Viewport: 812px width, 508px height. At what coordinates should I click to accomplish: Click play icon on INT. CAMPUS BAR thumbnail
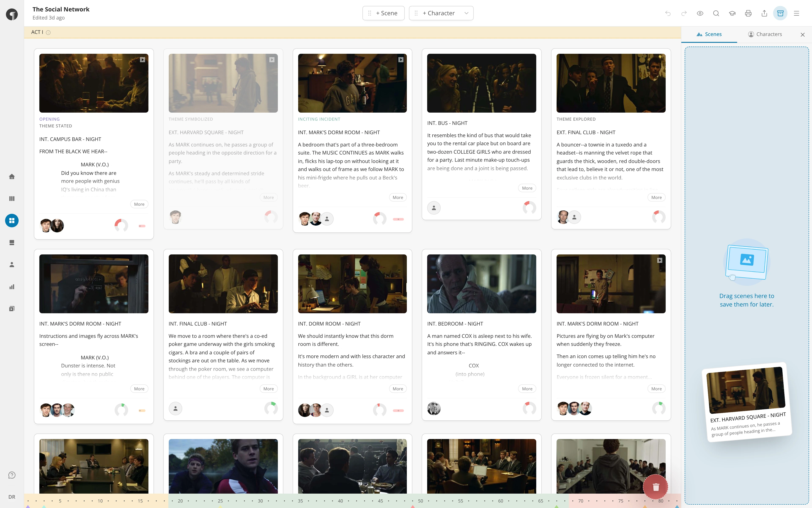[x=142, y=60]
